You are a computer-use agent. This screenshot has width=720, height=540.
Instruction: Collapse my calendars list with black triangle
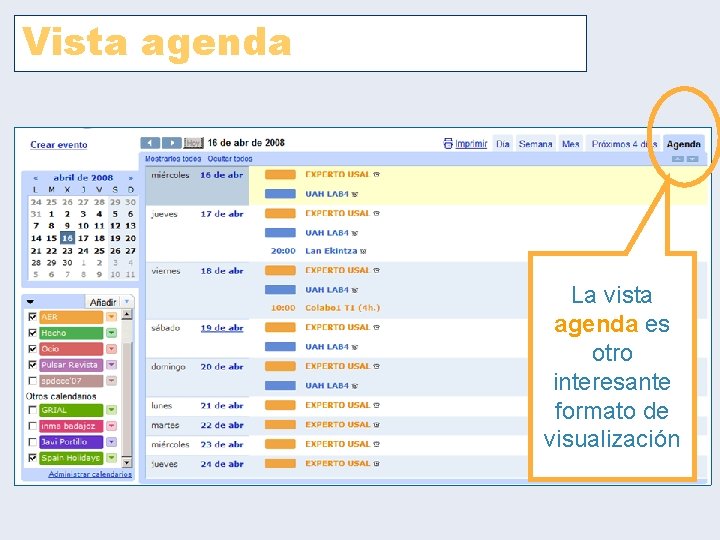point(30,302)
